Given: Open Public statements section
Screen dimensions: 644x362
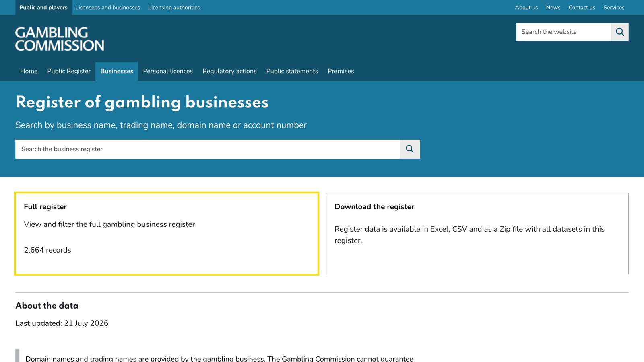Looking at the screenshot, I should click(x=292, y=71).
